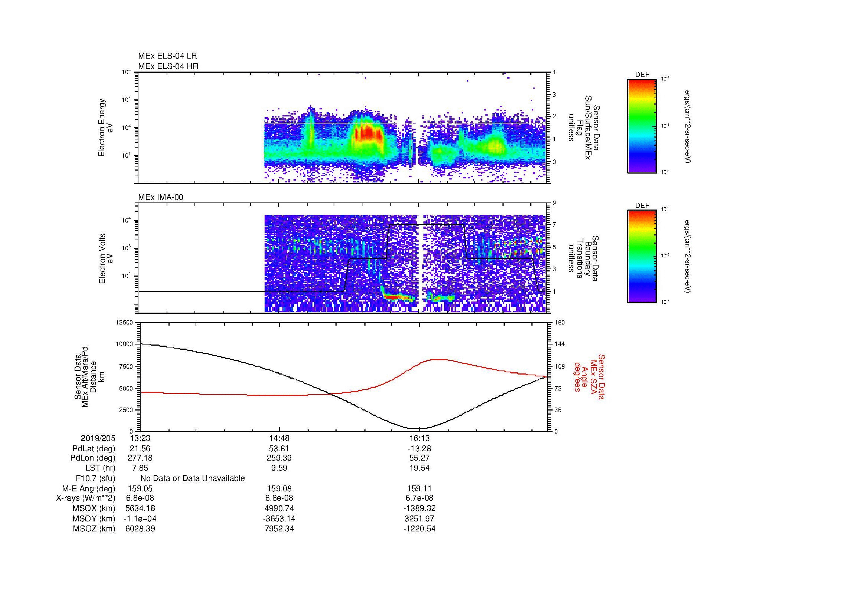The width and height of the screenshot is (868, 613).
Task: Click the red high-flux region in ELS spectrogram
Action: point(369,134)
